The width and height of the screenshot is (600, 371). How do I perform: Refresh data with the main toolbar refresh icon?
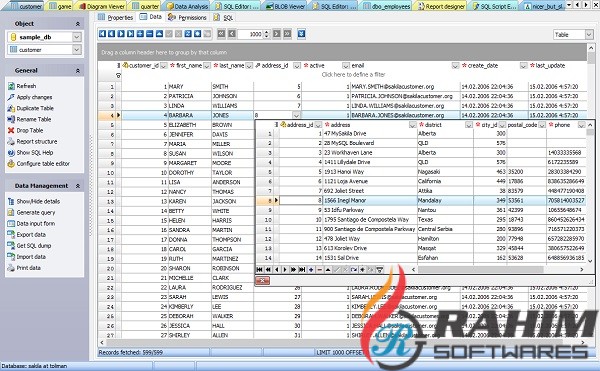[188, 34]
